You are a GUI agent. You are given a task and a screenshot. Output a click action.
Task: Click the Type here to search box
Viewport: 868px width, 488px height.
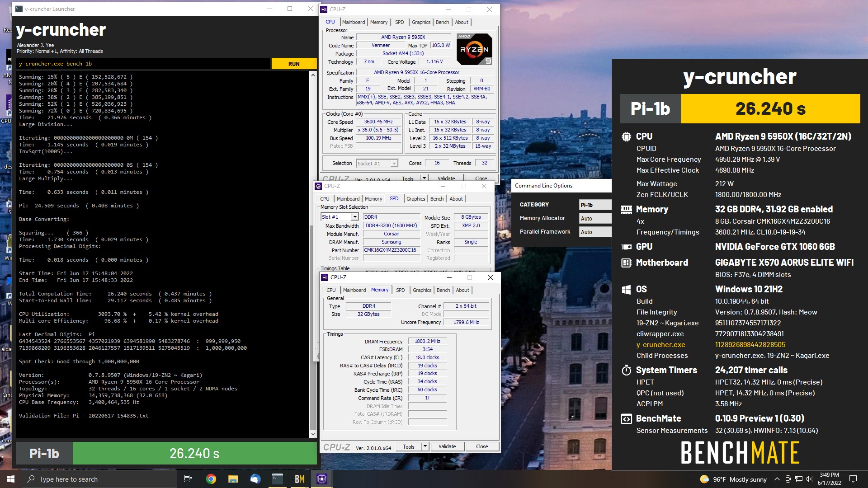99,479
